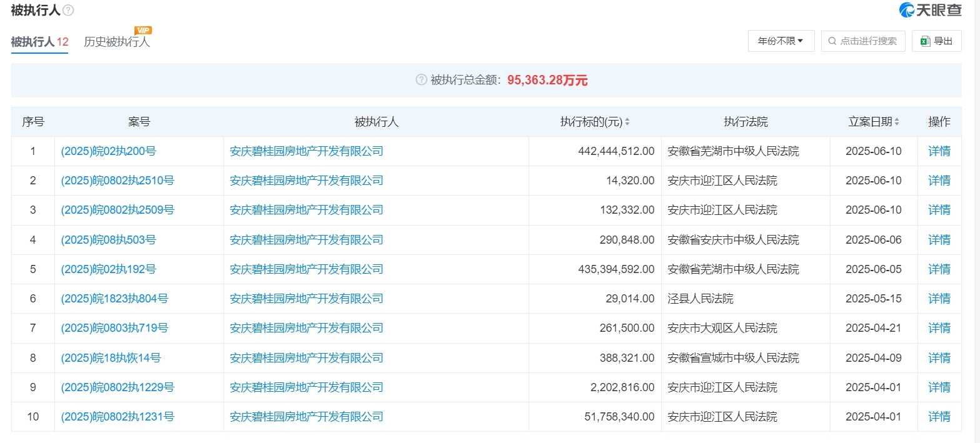Click the 执行法院 column header

745,122
